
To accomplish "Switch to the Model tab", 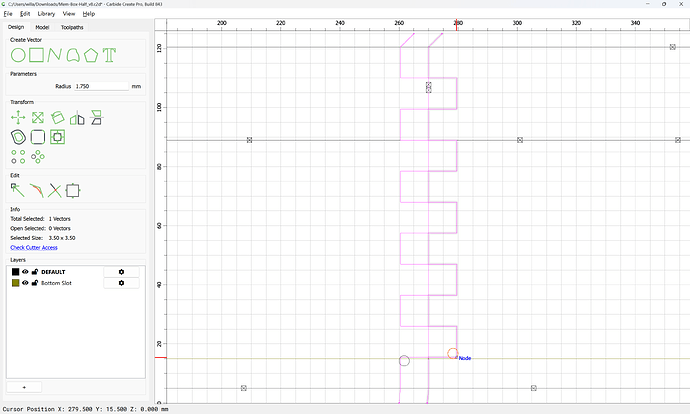I will point(42,27).
